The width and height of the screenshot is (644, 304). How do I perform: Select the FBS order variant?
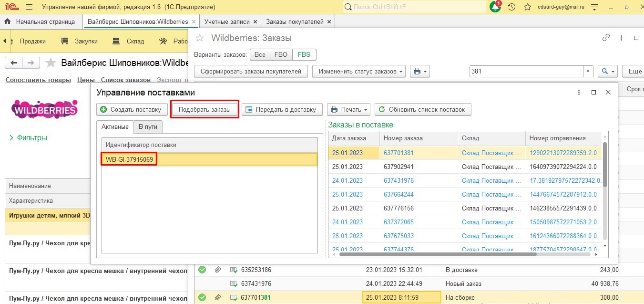coord(304,54)
